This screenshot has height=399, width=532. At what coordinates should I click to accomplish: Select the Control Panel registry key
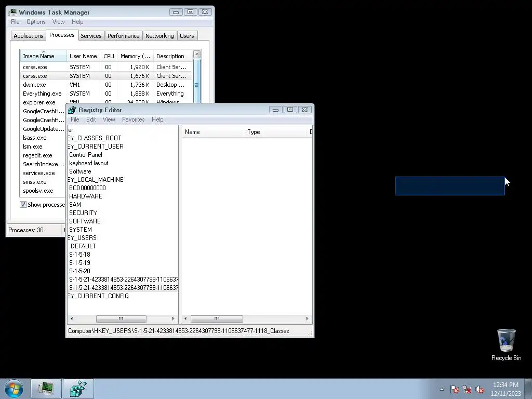point(86,155)
